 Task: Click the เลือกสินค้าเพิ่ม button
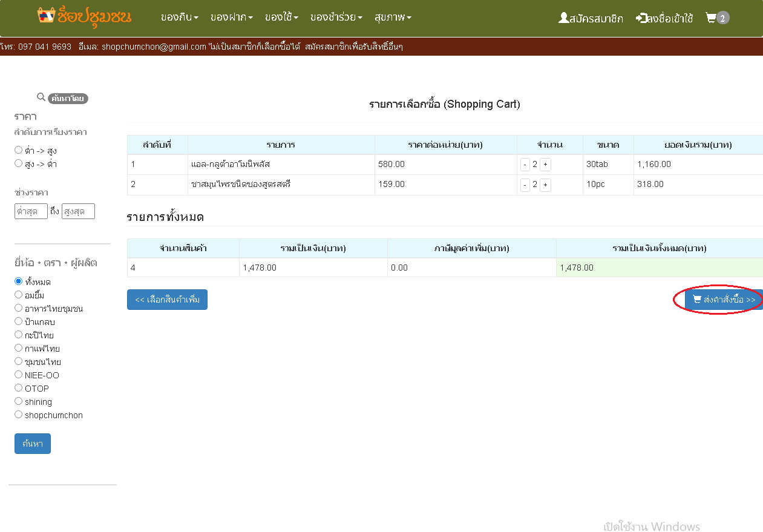point(167,300)
